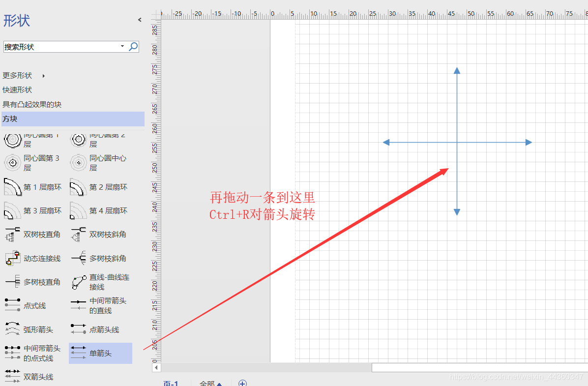Switch to the 页-1 page tab

pos(171,383)
